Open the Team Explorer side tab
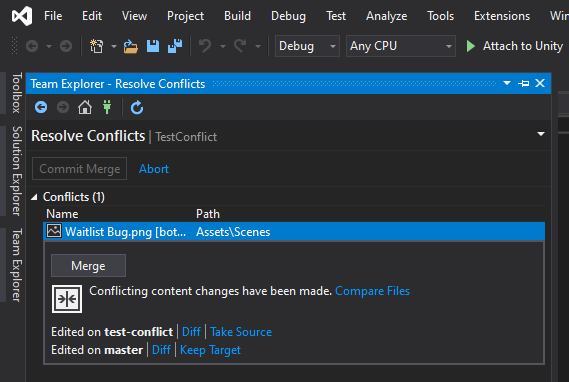This screenshot has width=569, height=382. pos(16,265)
